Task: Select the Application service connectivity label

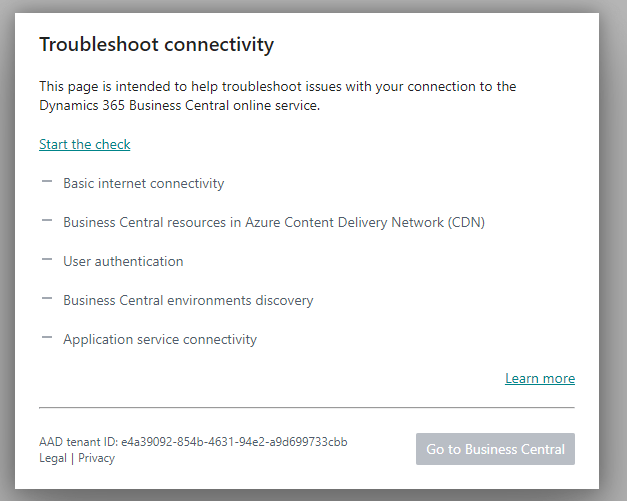Action: [x=160, y=339]
